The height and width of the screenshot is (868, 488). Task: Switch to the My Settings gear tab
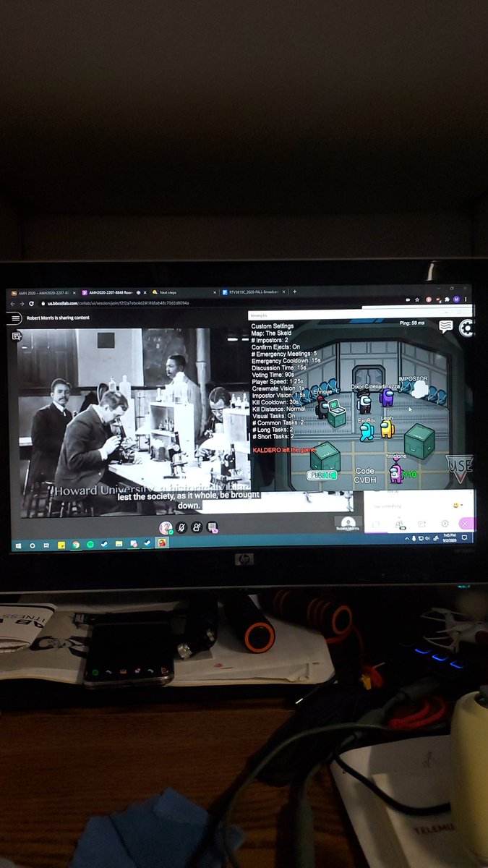tap(445, 524)
